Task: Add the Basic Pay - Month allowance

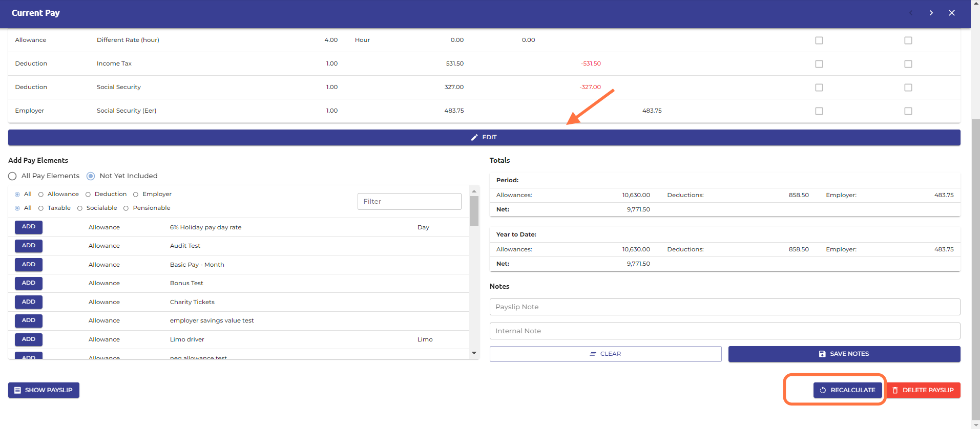Action: coord(29,265)
